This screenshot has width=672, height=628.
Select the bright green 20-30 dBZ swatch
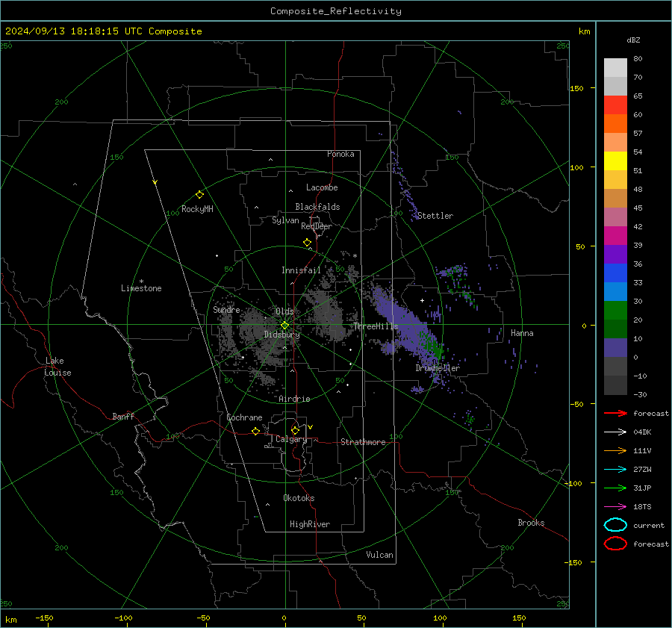click(x=615, y=311)
